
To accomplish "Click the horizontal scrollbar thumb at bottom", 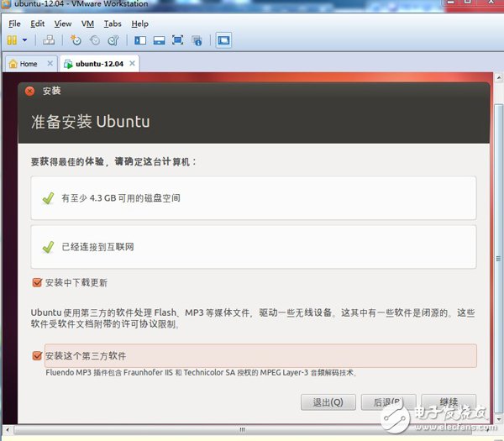I will pyautogui.click(x=242, y=430).
